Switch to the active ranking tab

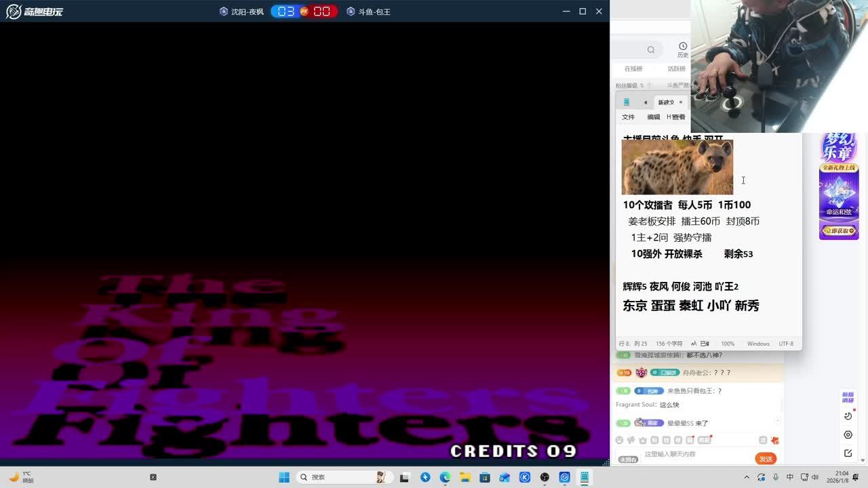(x=675, y=68)
